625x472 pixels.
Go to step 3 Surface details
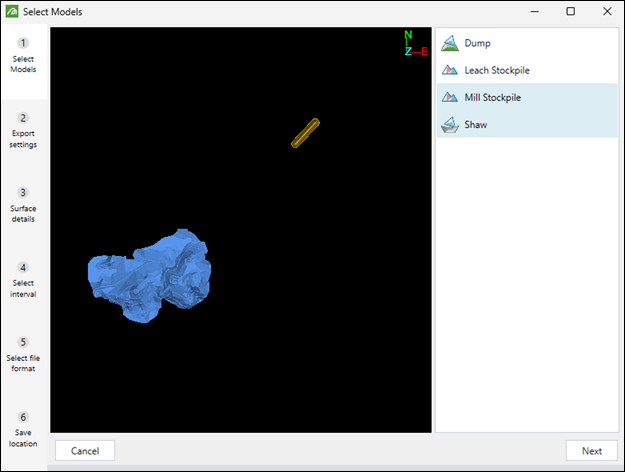click(23, 205)
